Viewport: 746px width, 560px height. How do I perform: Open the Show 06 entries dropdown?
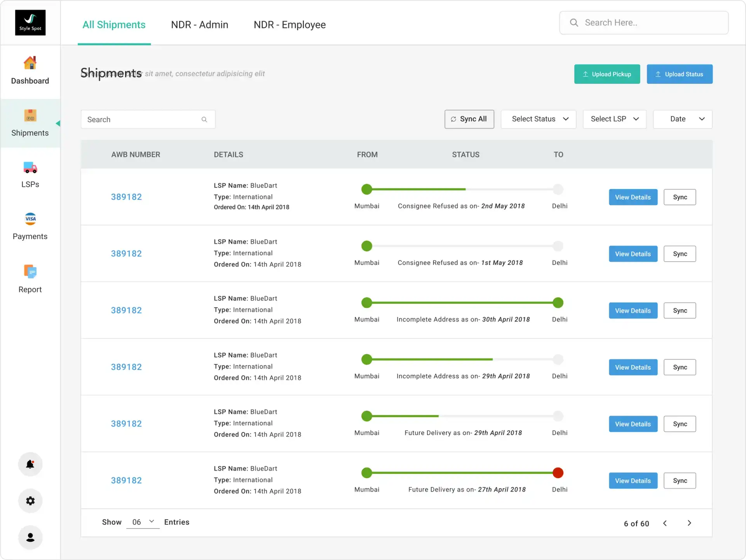click(143, 522)
